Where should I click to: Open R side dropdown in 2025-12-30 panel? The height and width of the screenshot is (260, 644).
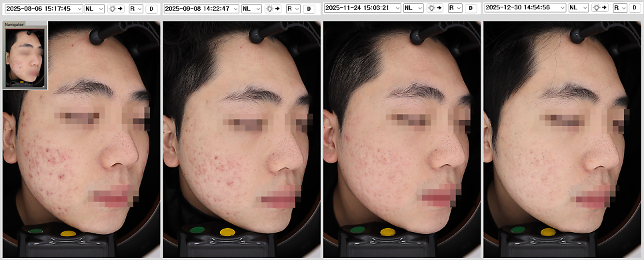[620, 8]
